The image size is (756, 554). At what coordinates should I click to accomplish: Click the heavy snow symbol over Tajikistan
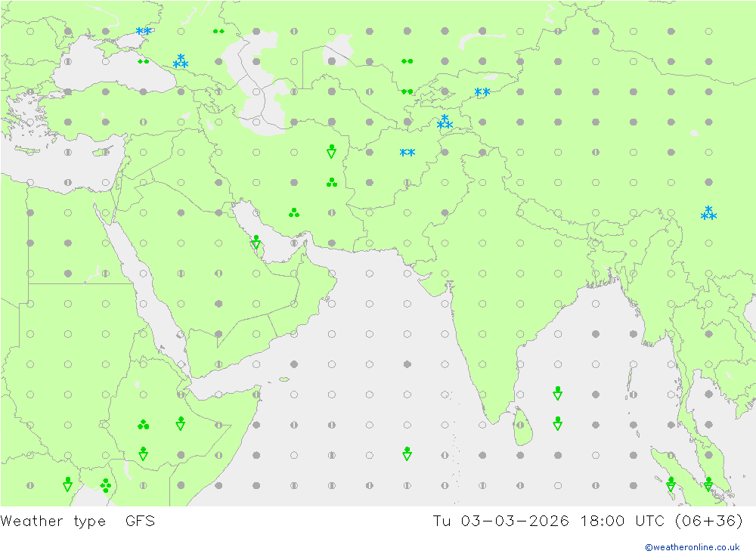(445, 122)
